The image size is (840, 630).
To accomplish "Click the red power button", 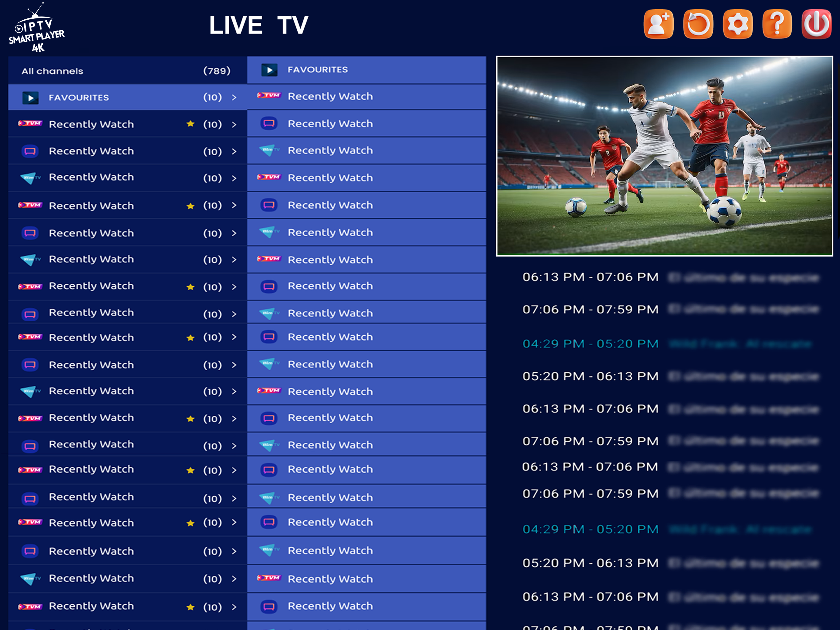I will click(x=816, y=24).
